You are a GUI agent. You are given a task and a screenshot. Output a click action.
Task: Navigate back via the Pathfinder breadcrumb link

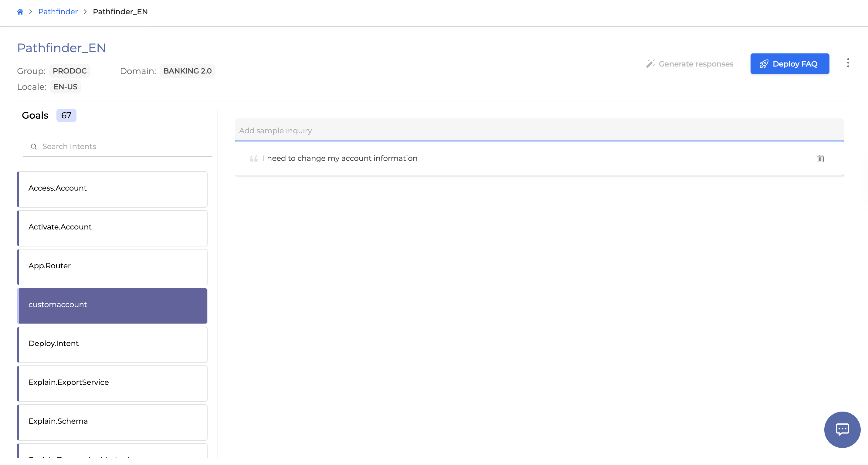pos(58,12)
